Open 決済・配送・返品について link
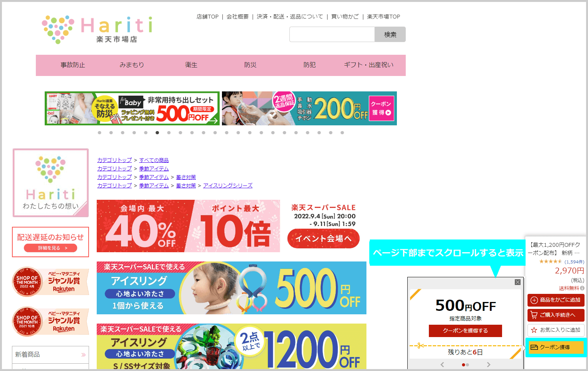The image size is (588, 371). tap(290, 17)
